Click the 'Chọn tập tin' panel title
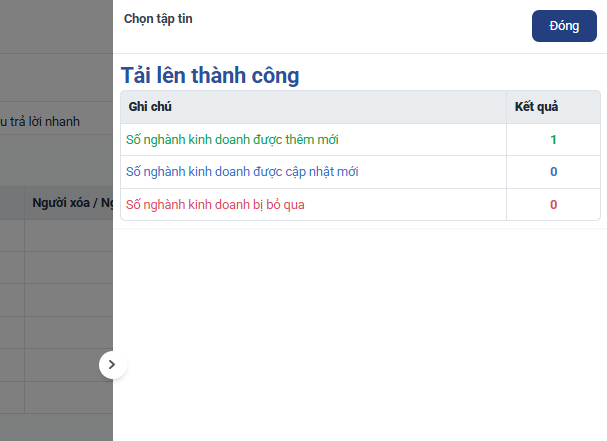 click(158, 19)
